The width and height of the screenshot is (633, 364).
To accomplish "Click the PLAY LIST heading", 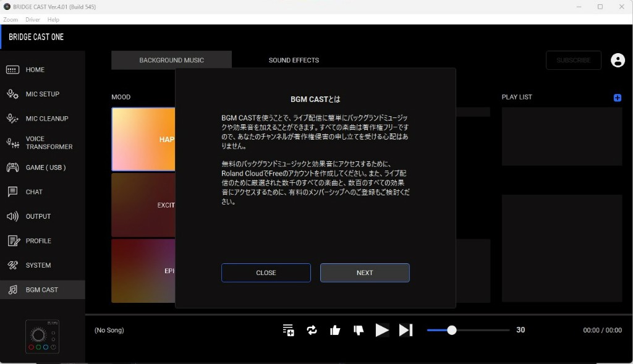I will tap(517, 97).
